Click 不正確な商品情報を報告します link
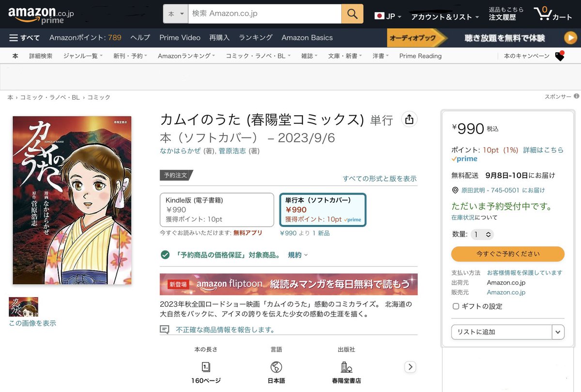 pos(225,330)
